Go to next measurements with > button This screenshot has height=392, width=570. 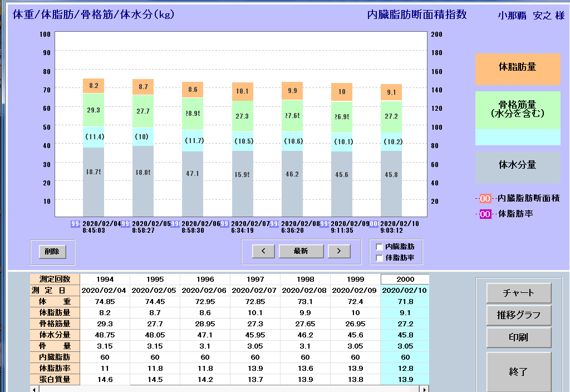coord(339,251)
